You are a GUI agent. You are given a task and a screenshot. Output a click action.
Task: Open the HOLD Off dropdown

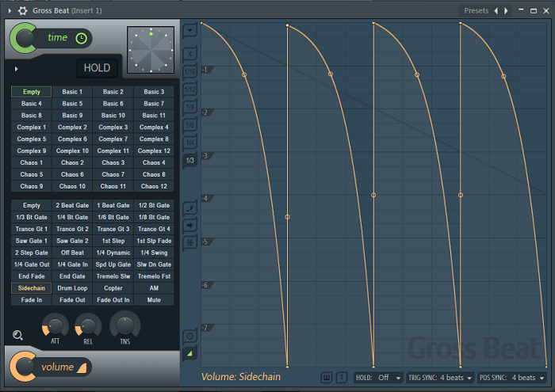click(x=378, y=378)
